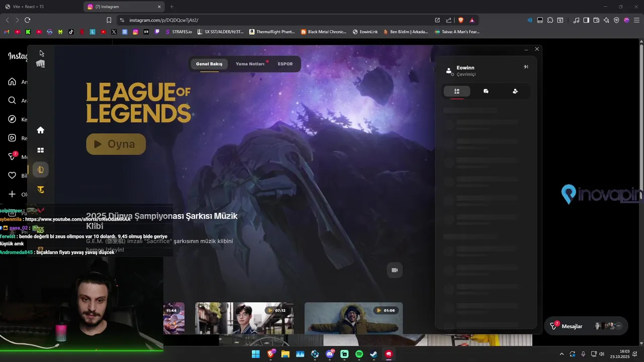
Task: Click the instagram.com address bar
Action: click(x=277, y=20)
